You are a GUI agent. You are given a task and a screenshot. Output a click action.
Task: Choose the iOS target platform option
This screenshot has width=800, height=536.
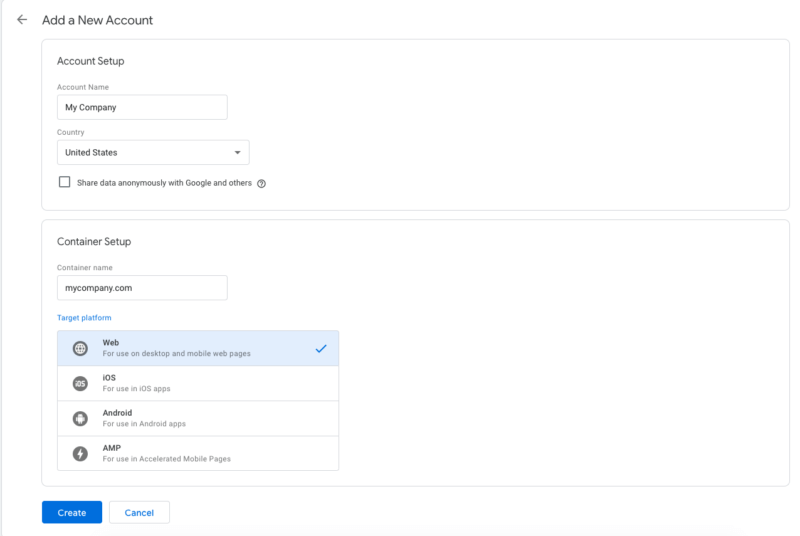coord(198,384)
